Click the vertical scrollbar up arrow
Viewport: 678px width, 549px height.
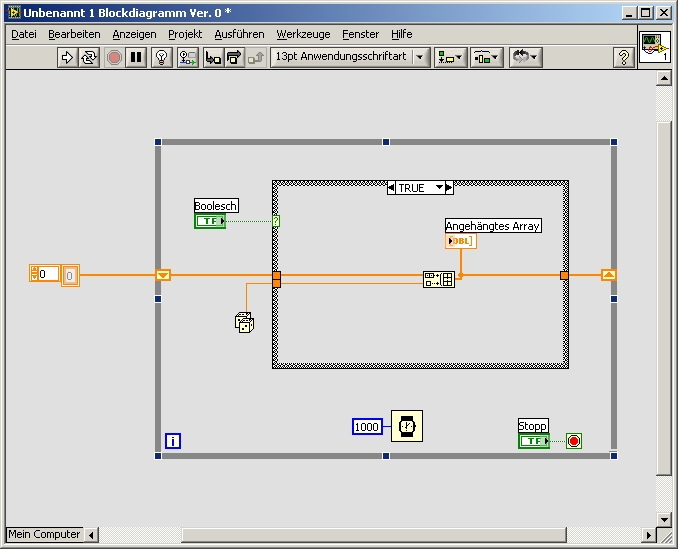click(663, 78)
